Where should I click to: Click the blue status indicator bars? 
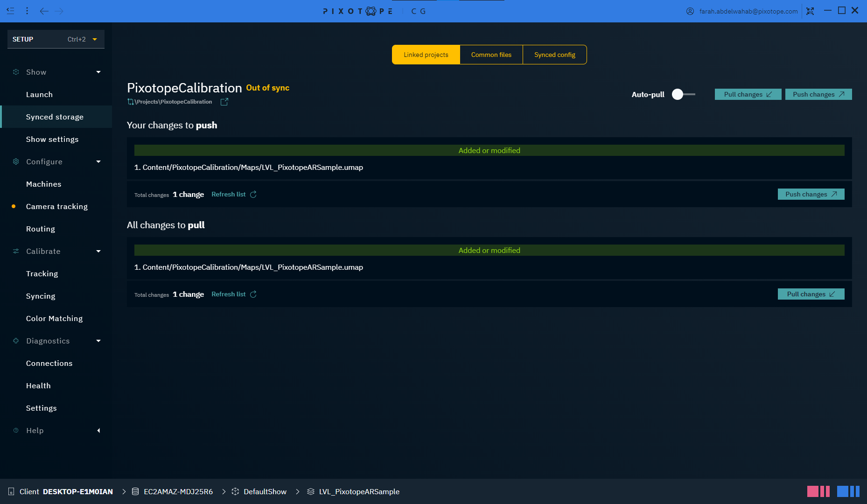click(848, 491)
